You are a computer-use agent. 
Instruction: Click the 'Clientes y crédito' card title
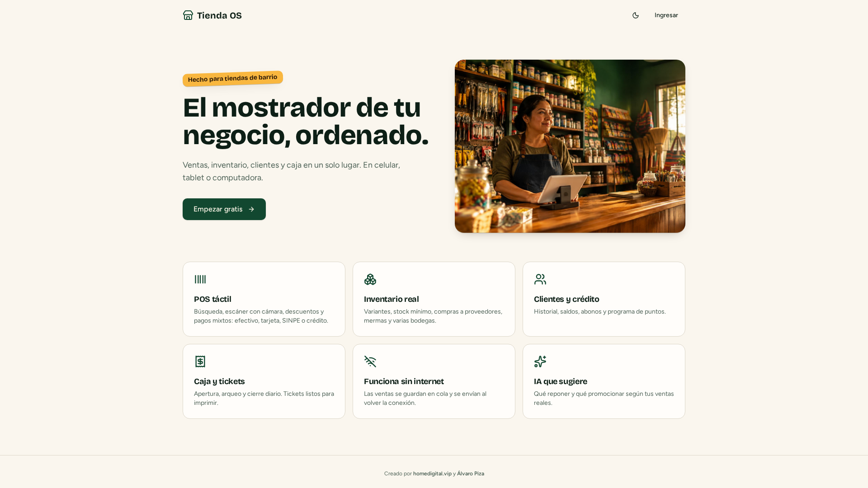coord(566,299)
